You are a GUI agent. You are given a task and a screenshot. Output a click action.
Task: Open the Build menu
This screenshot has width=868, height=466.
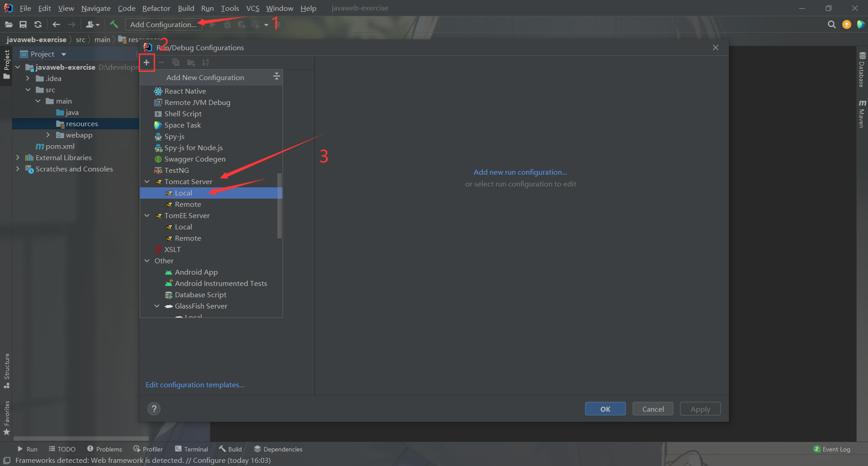186,8
